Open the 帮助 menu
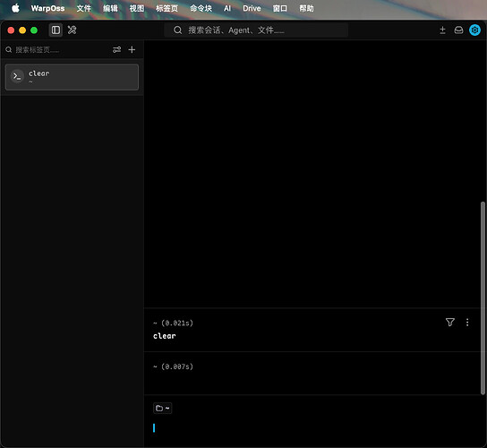 (x=306, y=8)
